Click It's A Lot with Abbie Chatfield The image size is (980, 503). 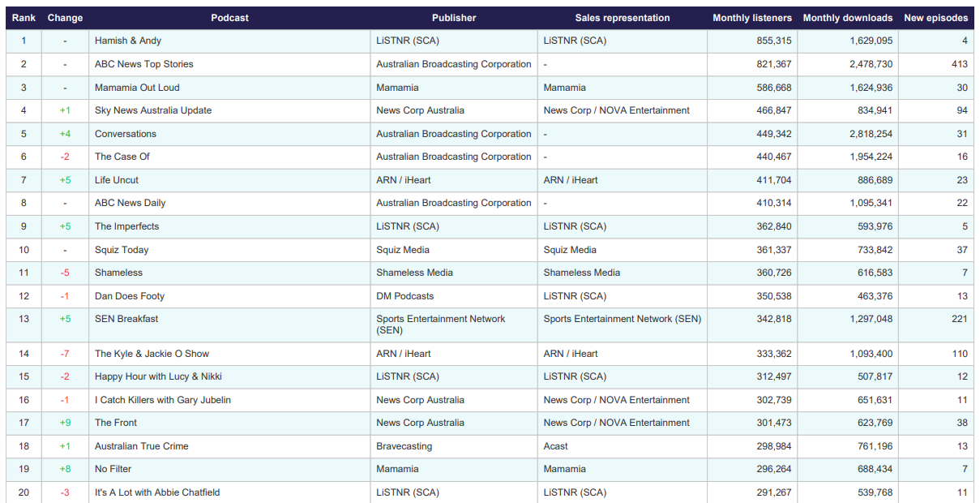pos(157,492)
